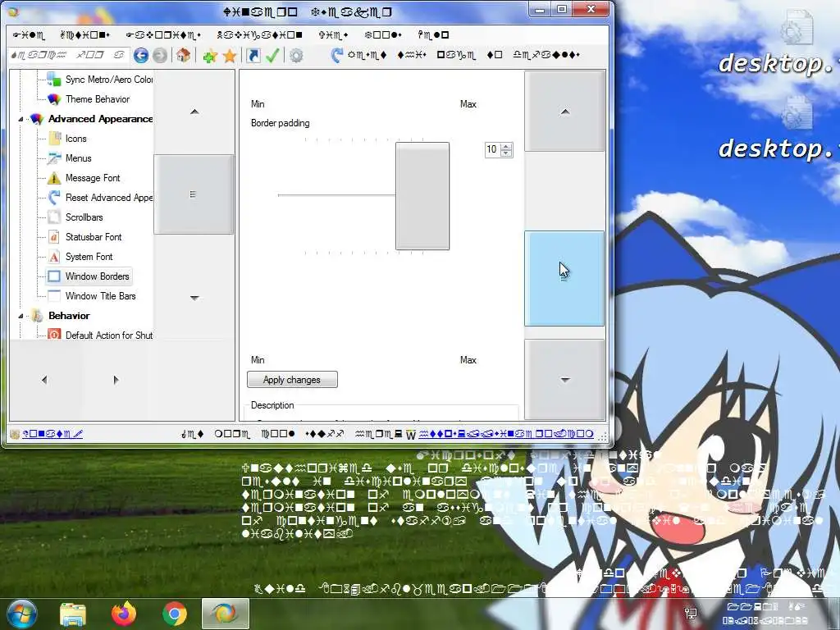Click the tree's vertical scrollbar down arrow
840x630 pixels.
coord(194,298)
